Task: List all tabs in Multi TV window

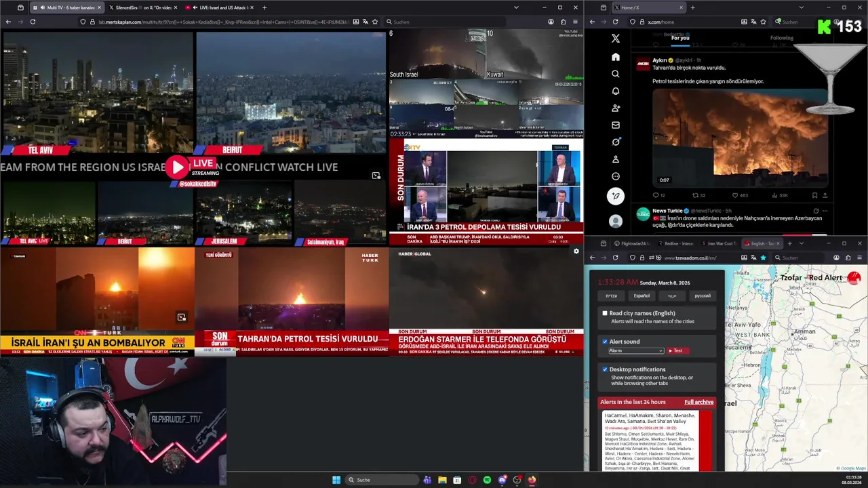Action: tap(516, 7)
